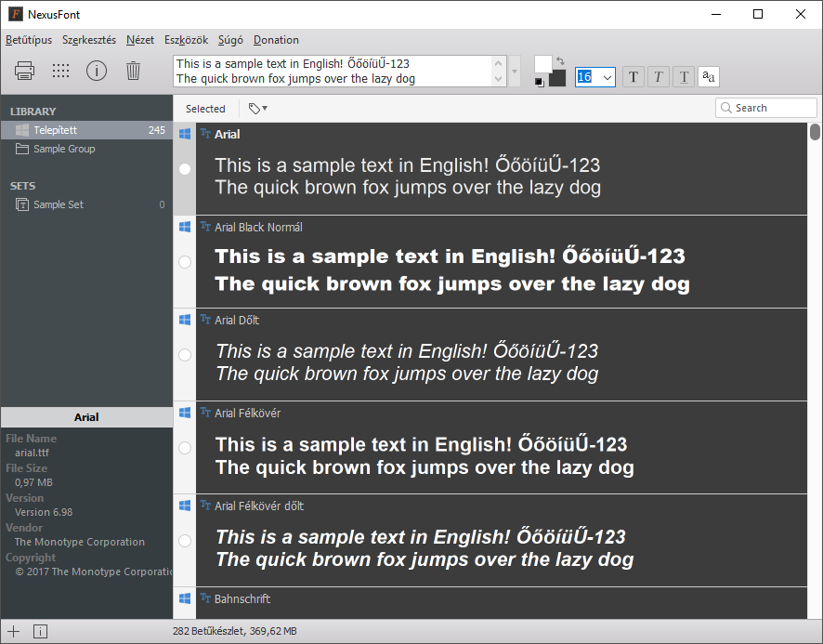823x644 pixels.
Task: Toggle selection circle for Arial Félkövér dőlt
Action: 185,541
